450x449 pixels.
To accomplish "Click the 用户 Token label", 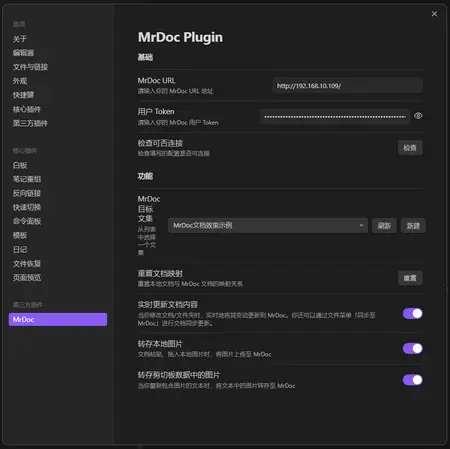I will click(156, 112).
